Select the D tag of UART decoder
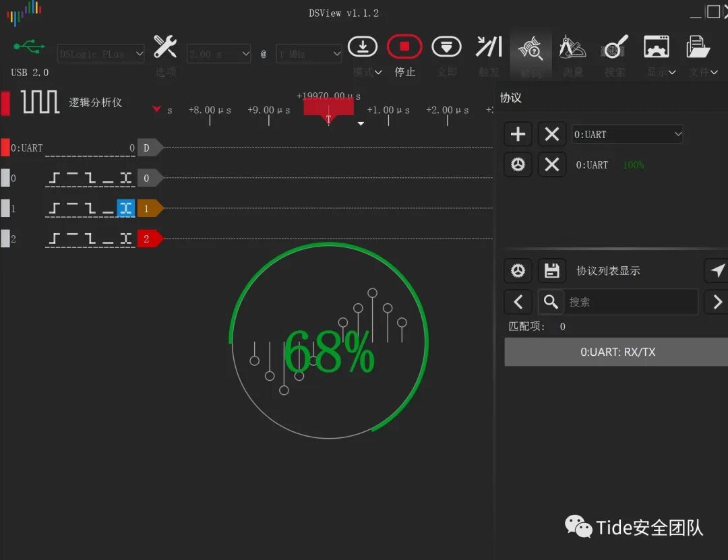The image size is (728, 560). click(150, 148)
